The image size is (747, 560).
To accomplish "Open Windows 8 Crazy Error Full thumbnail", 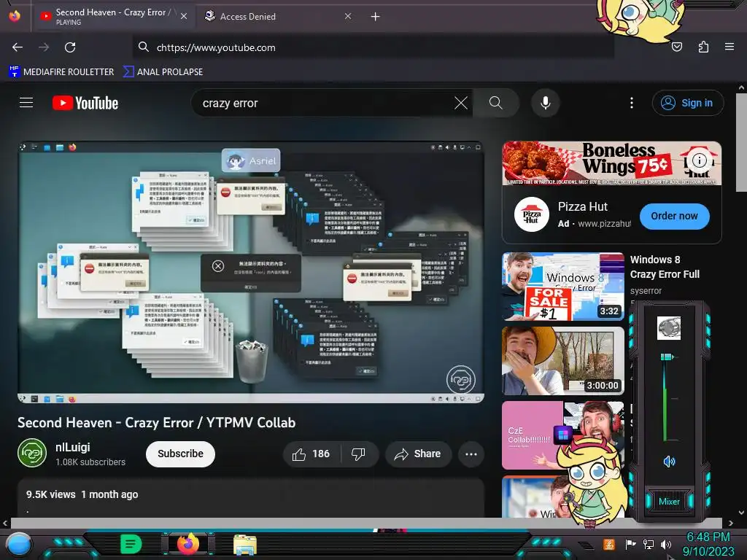I will click(562, 286).
